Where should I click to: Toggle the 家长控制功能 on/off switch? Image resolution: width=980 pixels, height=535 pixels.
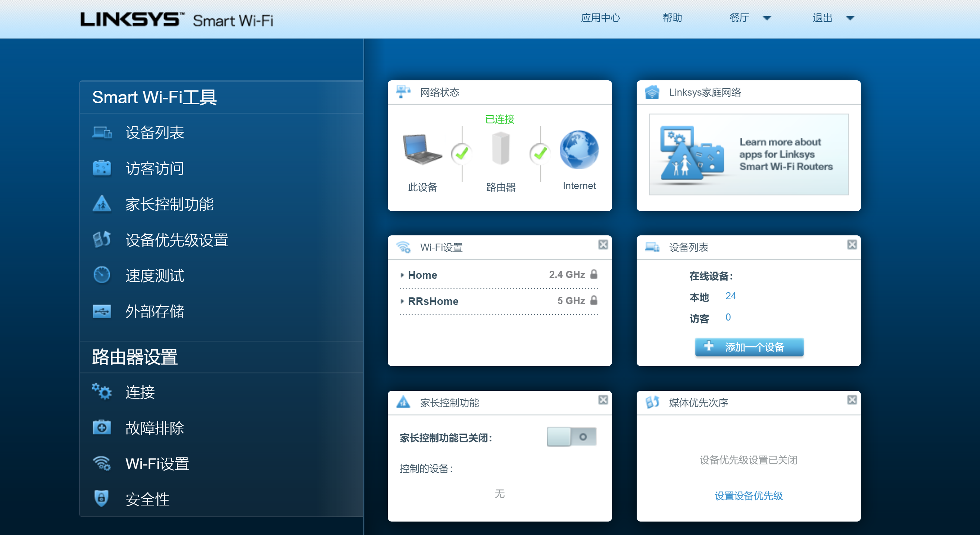point(571,436)
